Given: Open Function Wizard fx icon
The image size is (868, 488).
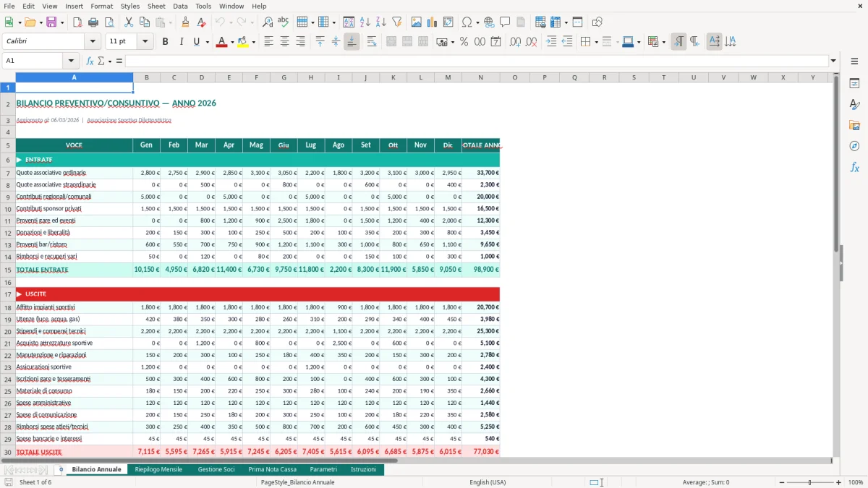Looking at the screenshot, I should 90,61.
